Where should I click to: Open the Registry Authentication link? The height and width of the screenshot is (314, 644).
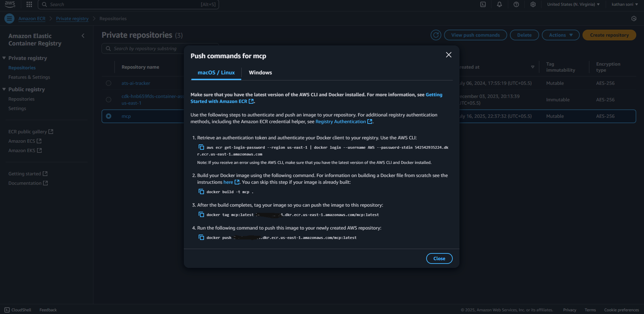[340, 121]
